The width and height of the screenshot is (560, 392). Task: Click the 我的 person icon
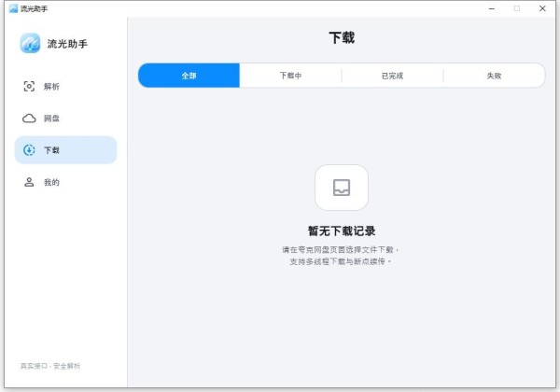[29, 182]
